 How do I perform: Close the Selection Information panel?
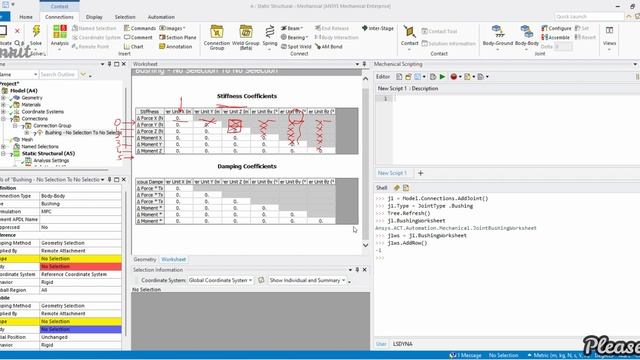pos(364,270)
